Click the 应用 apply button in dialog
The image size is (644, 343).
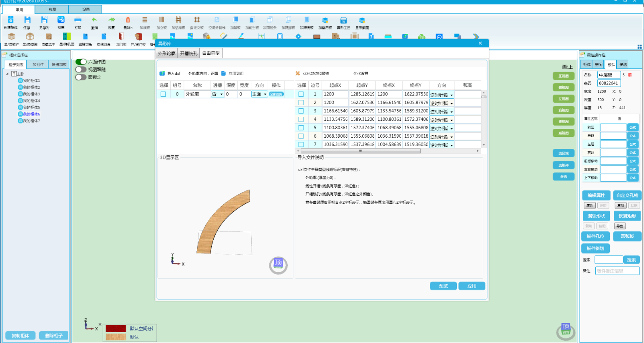[472, 286]
